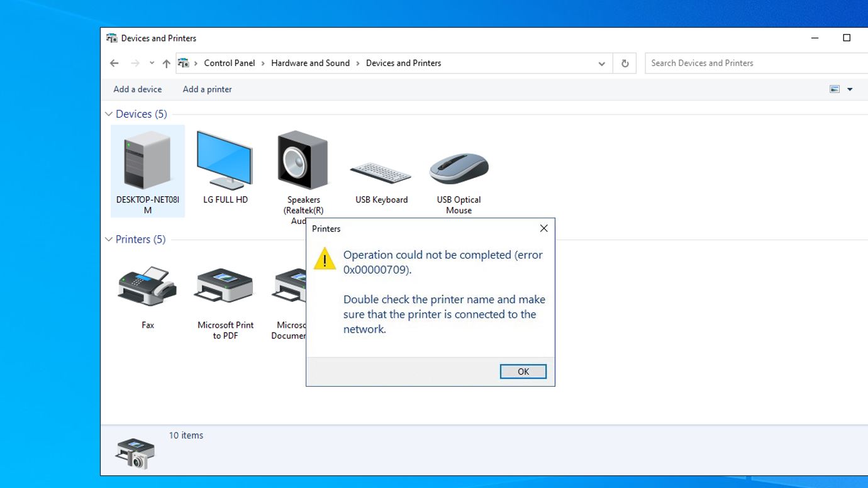Open the recent locations dropdown arrow
Screen dimensions: 868x488
[152, 63]
